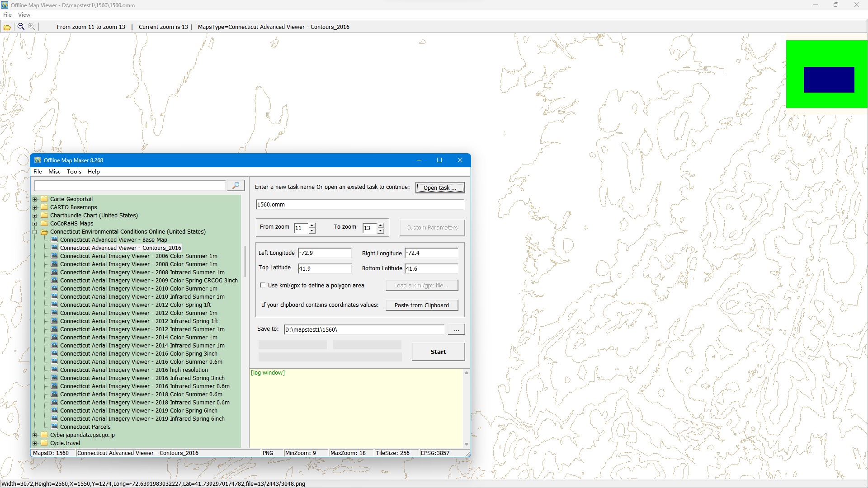Open the Help menu in Map Maker
This screenshot has height=488, width=868.
(94, 171)
